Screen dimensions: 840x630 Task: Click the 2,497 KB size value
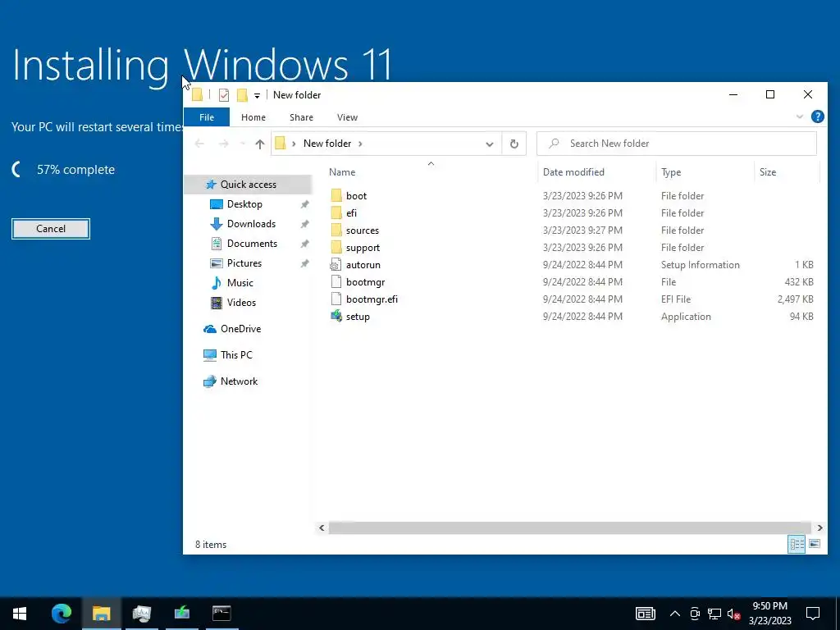795,299
